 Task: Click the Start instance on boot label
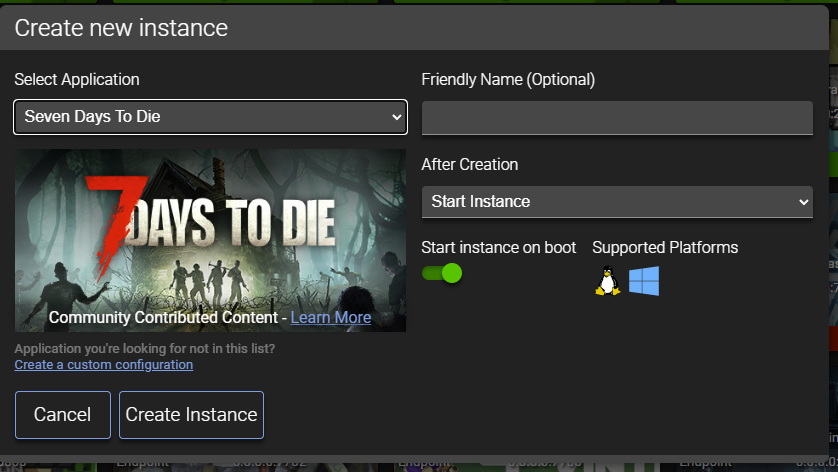(499, 247)
